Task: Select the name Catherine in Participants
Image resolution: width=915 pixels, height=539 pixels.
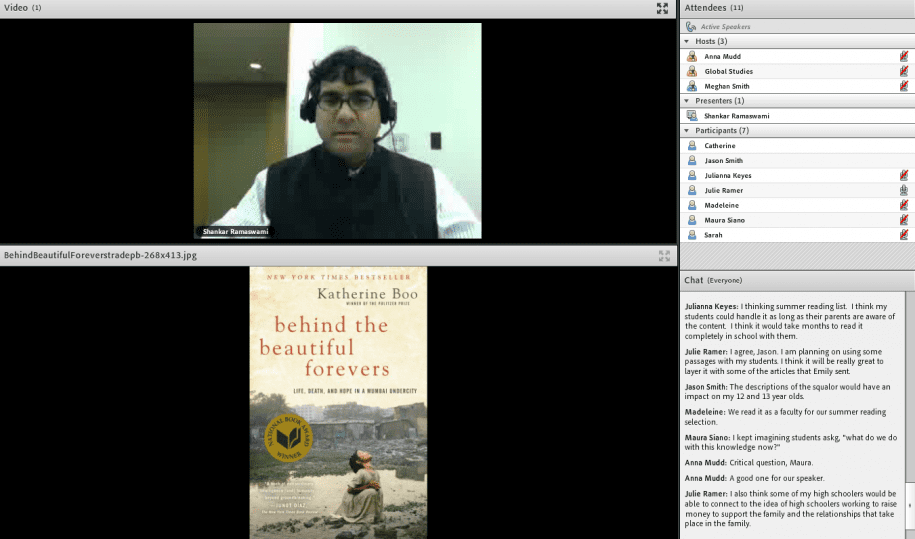Action: (x=720, y=146)
